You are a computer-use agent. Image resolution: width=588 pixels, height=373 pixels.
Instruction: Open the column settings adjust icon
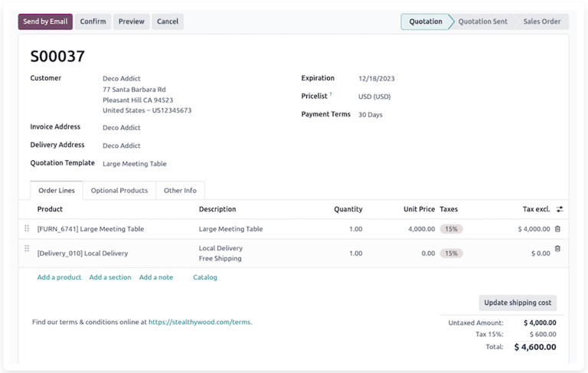pos(560,209)
